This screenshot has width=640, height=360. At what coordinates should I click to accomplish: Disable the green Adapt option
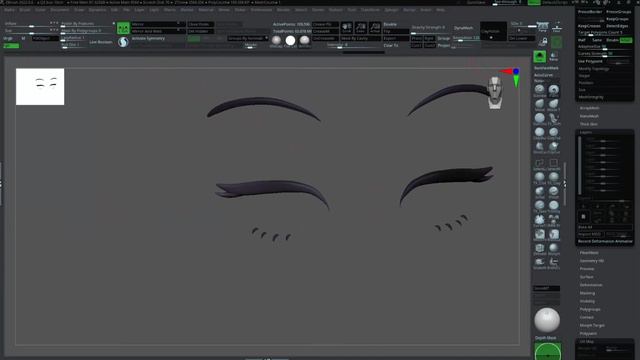[x=626, y=40]
